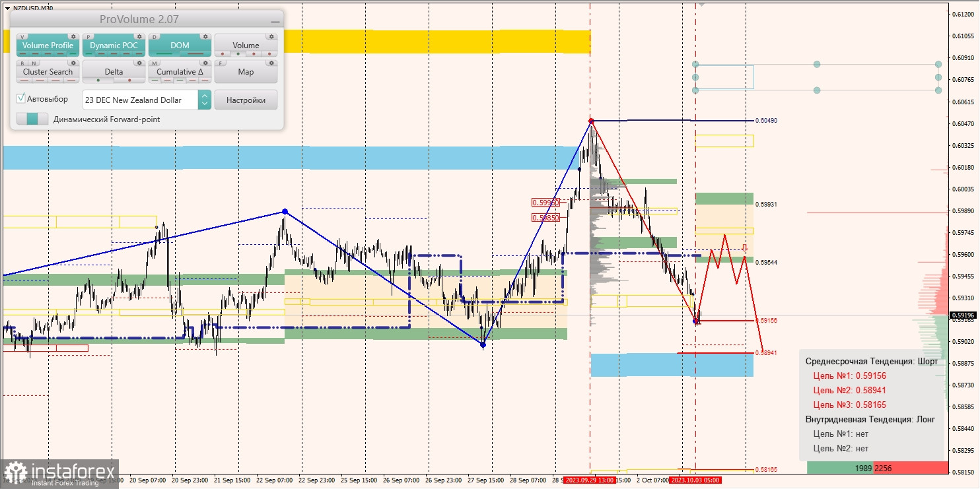Click the M hotkey badge on Cumulative Δ
980x489 pixels.
[155, 63]
